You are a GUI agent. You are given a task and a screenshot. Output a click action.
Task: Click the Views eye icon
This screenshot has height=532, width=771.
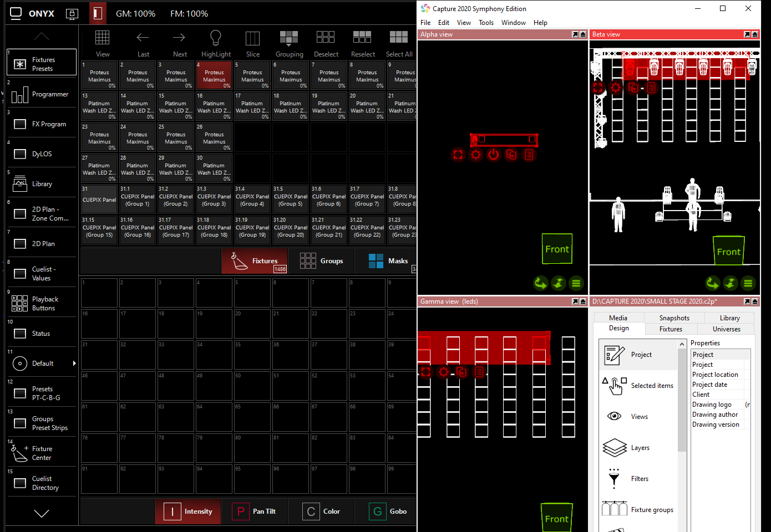614,416
